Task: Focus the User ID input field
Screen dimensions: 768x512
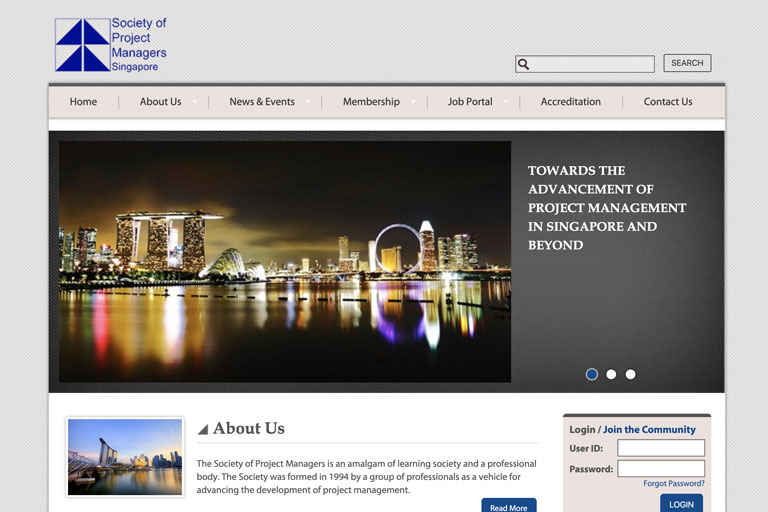Action: click(660, 448)
